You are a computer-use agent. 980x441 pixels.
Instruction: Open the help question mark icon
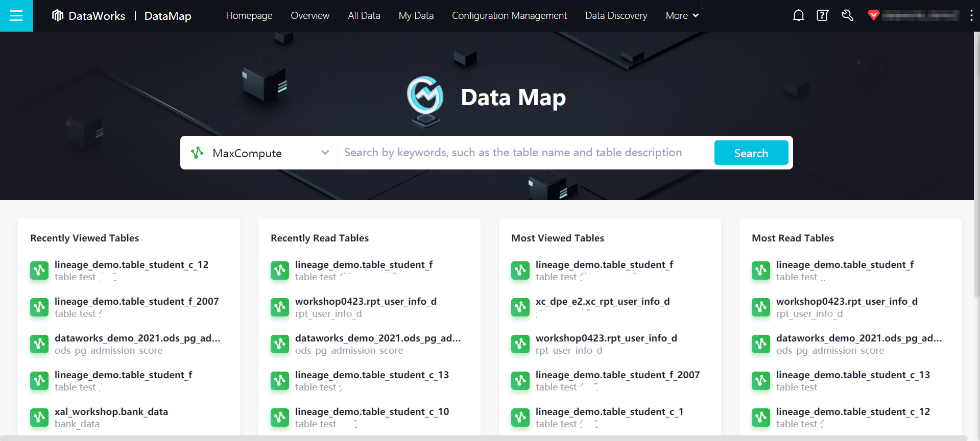click(822, 16)
